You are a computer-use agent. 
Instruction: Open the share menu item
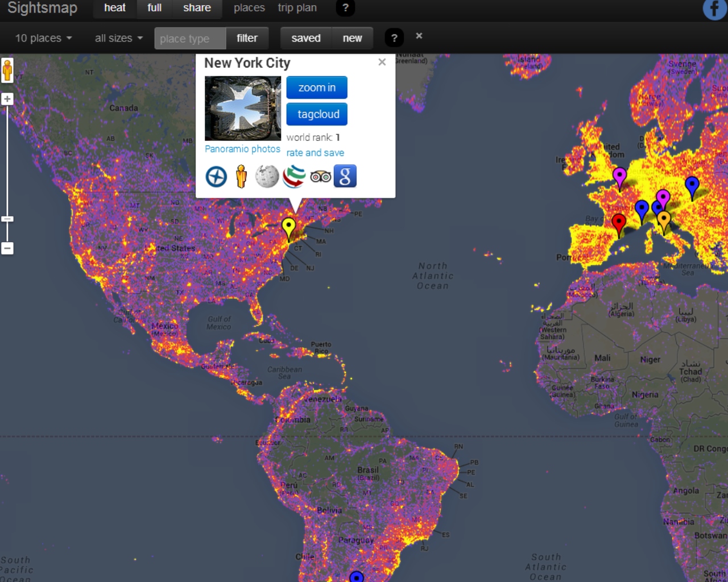[x=197, y=8]
